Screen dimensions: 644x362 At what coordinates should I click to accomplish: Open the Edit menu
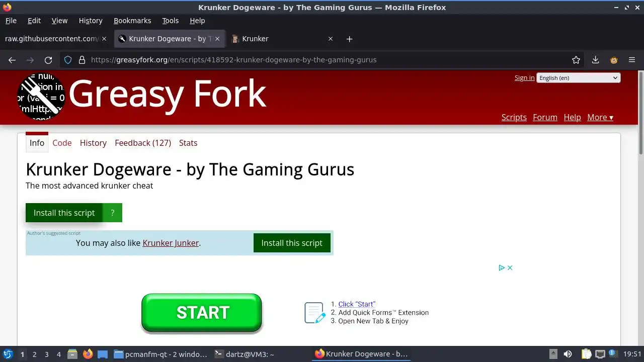pos(34,21)
